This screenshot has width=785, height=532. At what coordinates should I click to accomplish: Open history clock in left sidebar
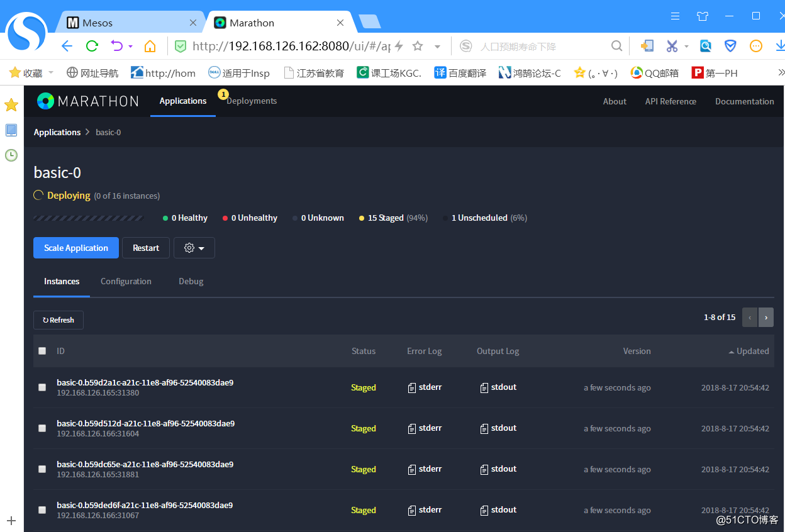pyautogui.click(x=11, y=155)
